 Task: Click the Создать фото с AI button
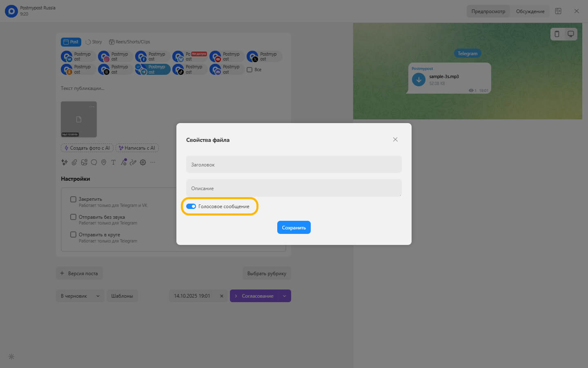click(x=87, y=148)
